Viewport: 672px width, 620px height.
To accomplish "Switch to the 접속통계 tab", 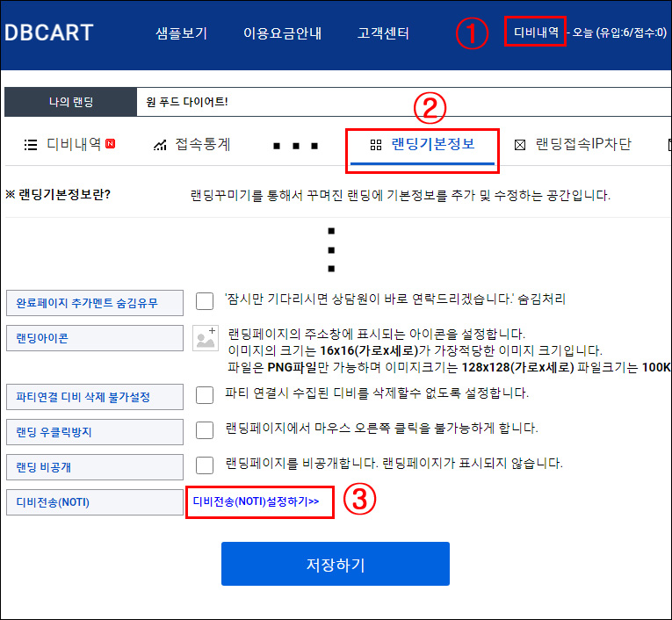I will click(x=203, y=145).
